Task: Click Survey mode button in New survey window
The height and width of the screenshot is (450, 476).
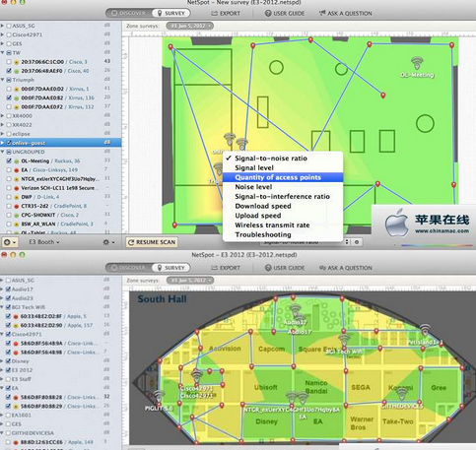Action: 170,13
